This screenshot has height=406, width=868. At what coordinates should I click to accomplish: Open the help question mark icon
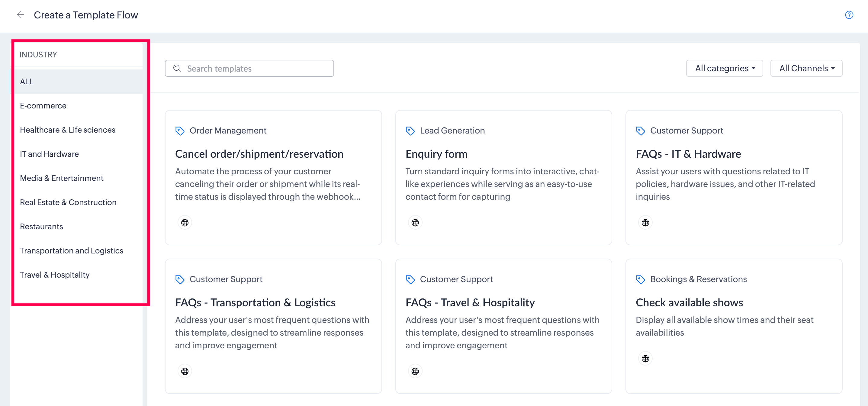(x=849, y=15)
